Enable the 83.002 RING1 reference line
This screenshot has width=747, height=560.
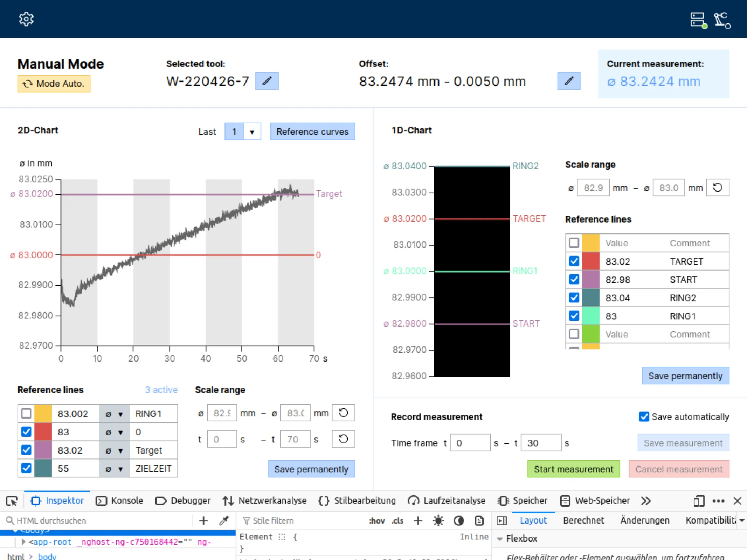(x=26, y=414)
